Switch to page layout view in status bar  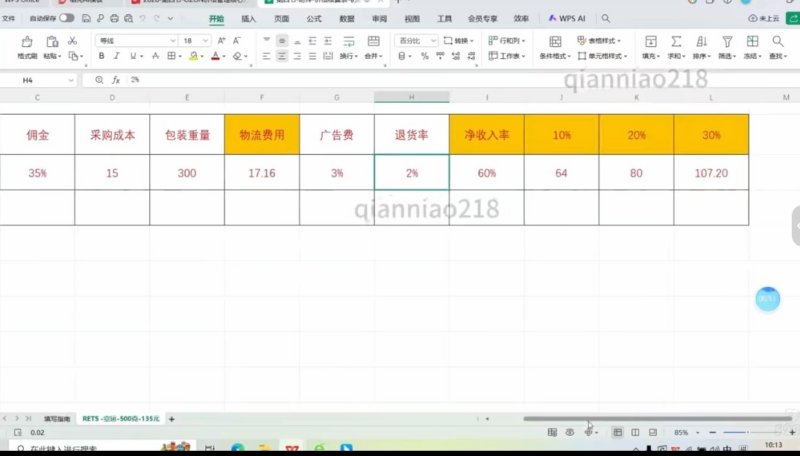pyautogui.click(x=635, y=432)
